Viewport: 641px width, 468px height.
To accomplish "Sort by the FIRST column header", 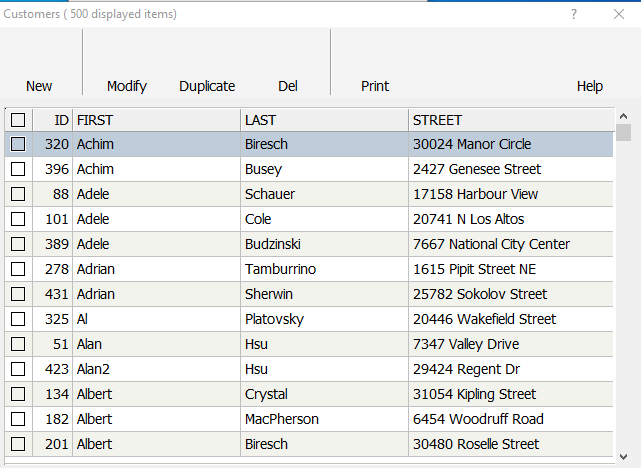I will pyautogui.click(x=157, y=120).
